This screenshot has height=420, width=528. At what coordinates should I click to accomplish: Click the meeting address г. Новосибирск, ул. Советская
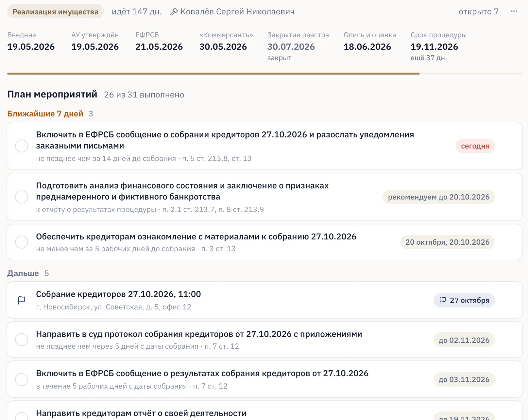click(x=113, y=307)
